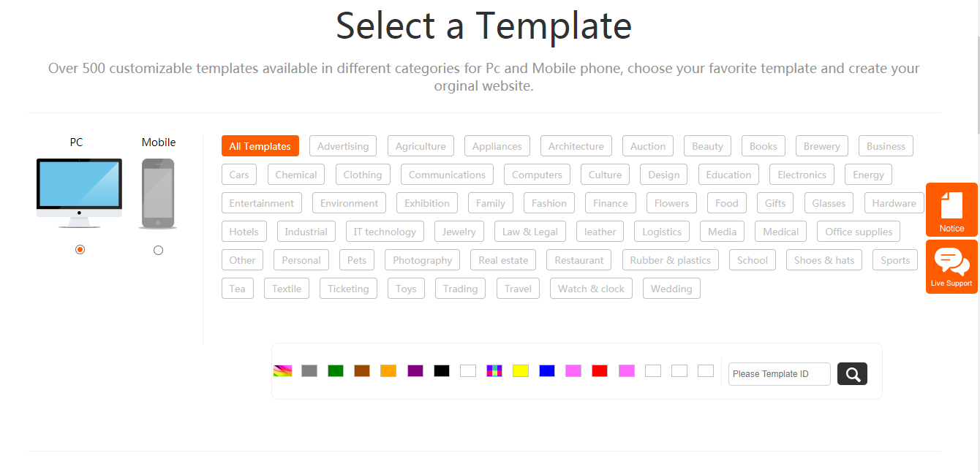Click the PC monitor image
This screenshot has width=980, height=472.
coord(80,193)
